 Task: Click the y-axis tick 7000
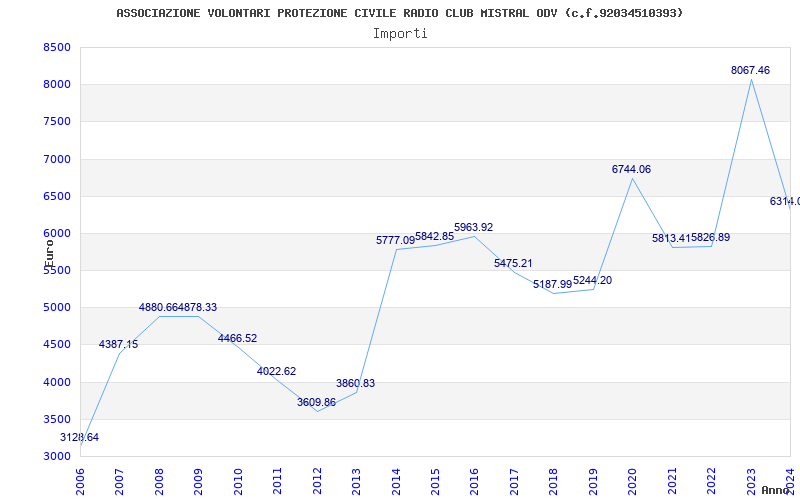pos(57,159)
